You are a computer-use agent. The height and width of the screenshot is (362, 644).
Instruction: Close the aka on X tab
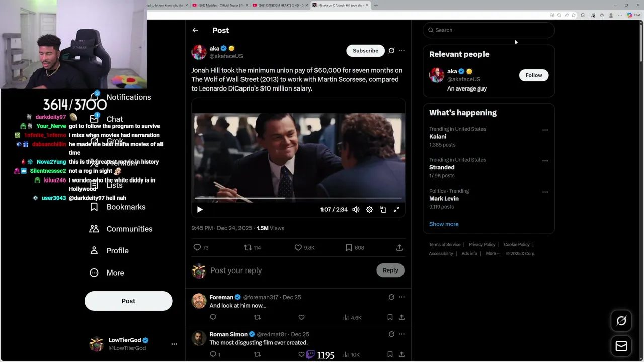point(367,5)
